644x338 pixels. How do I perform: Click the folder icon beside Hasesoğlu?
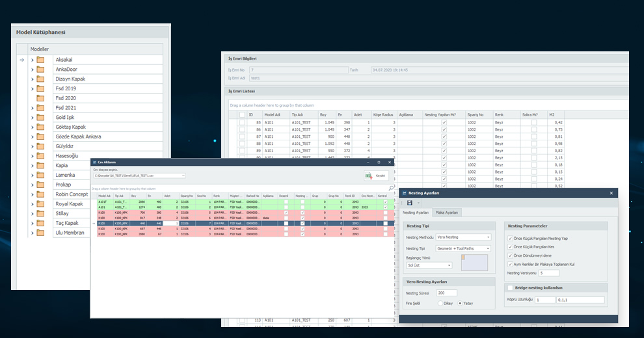coord(40,156)
